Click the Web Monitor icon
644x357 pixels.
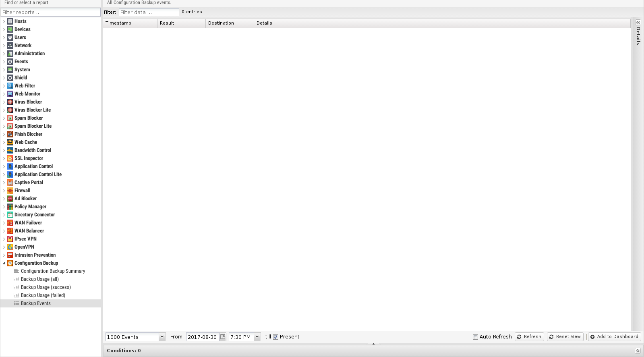pos(10,94)
